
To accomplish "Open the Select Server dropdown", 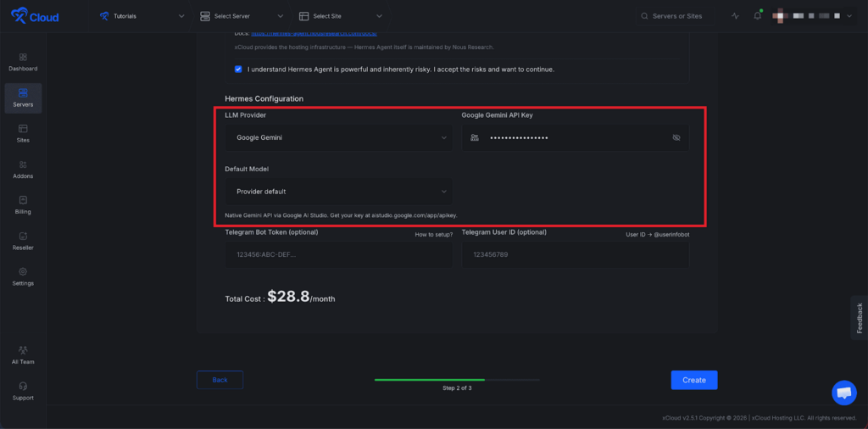I will [242, 16].
